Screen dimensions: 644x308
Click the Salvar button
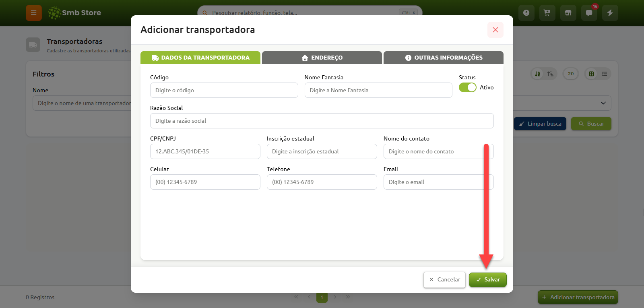(488, 280)
